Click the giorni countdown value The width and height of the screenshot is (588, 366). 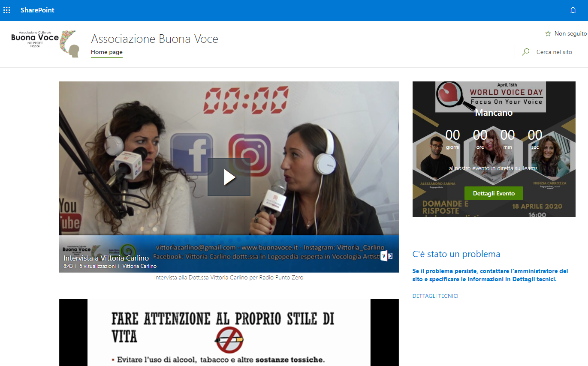[x=452, y=135]
